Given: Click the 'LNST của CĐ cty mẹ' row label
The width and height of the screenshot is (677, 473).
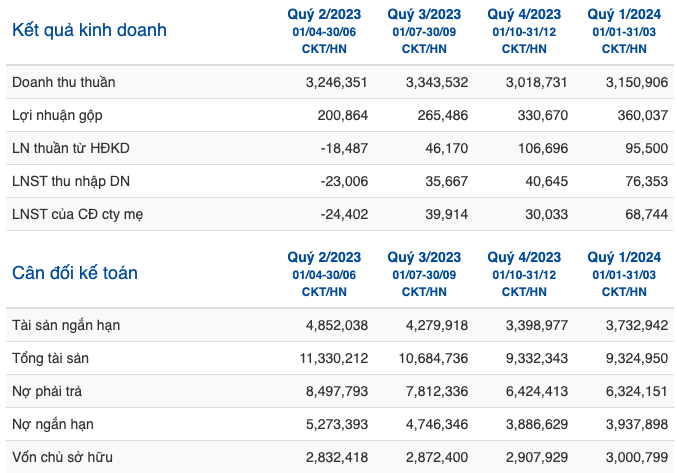Looking at the screenshot, I should [x=78, y=214].
